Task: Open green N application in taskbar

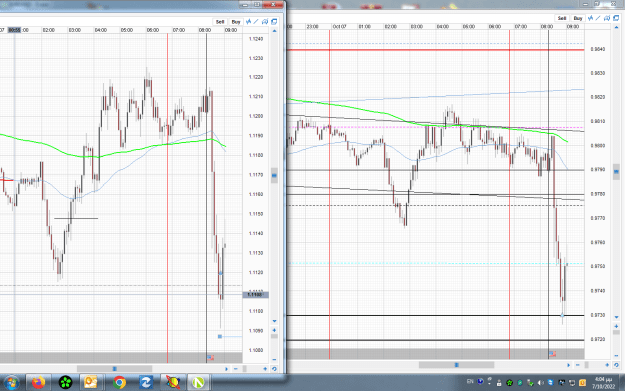Action: 199,383
